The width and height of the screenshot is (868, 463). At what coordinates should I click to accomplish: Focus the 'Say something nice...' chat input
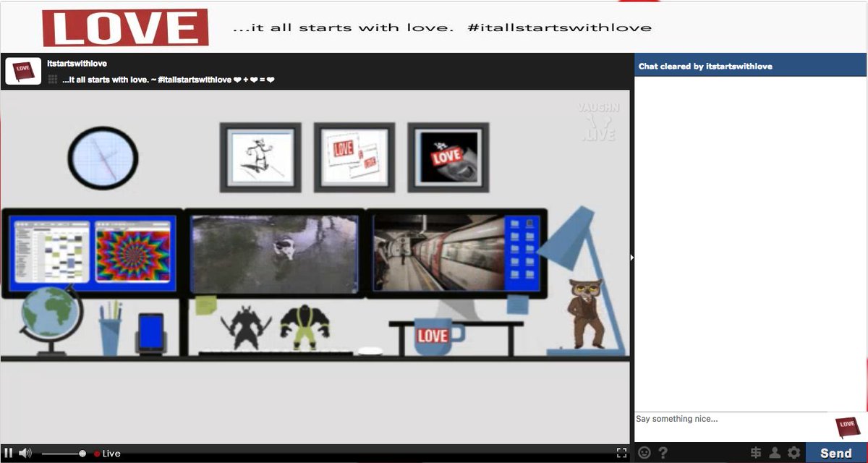point(731,427)
